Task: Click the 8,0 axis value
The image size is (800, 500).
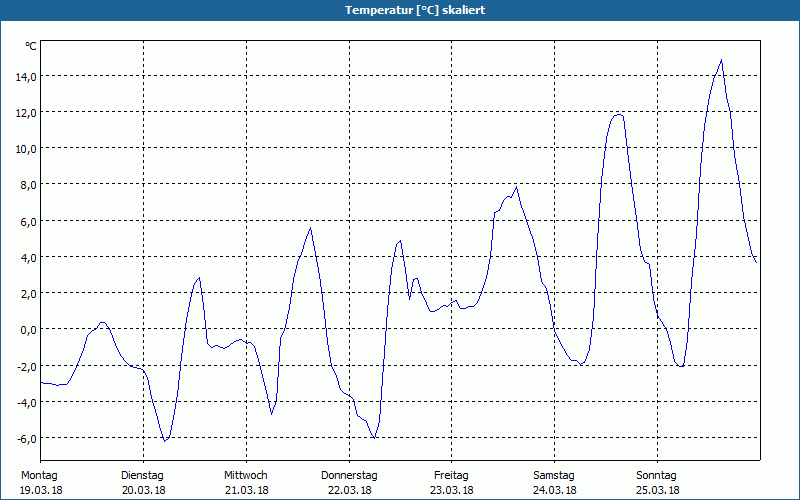Action: (x=28, y=185)
